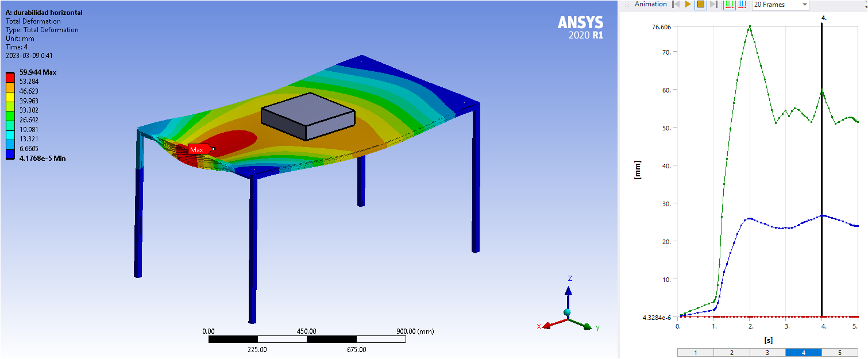Select step 3 in the timeline bar
The height and width of the screenshot is (359, 868).
pyautogui.click(x=767, y=353)
